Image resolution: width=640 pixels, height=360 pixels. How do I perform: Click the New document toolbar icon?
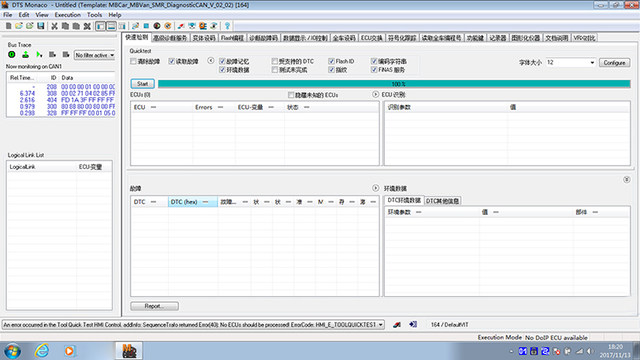8,26
